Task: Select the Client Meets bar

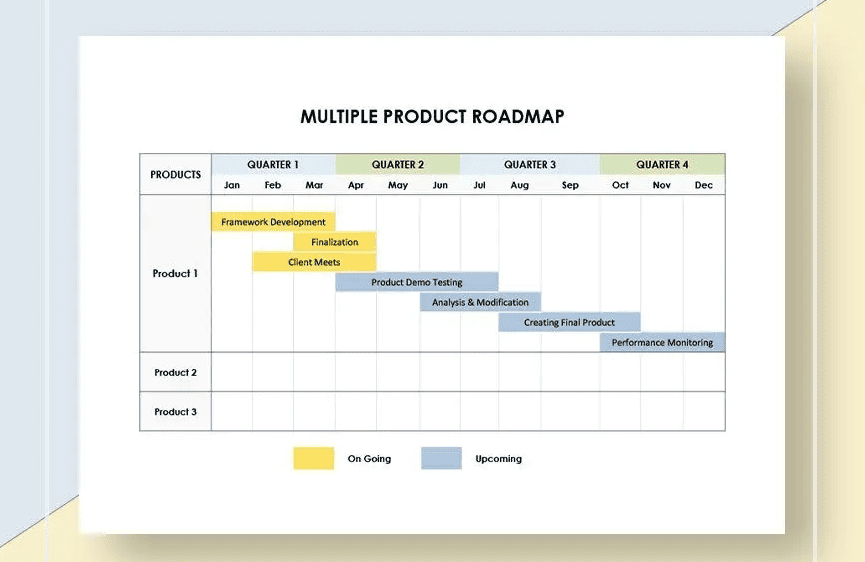Action: (314, 262)
